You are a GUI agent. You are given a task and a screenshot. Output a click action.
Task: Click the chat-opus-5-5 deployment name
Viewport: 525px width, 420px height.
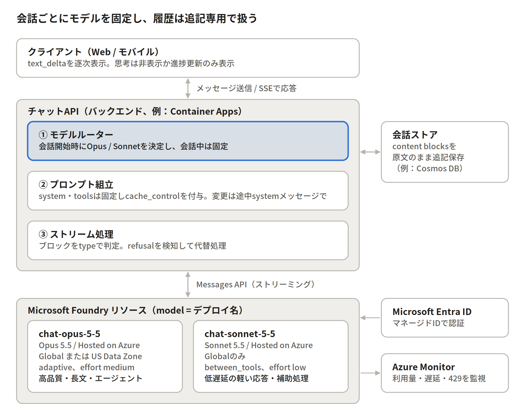[x=69, y=334]
